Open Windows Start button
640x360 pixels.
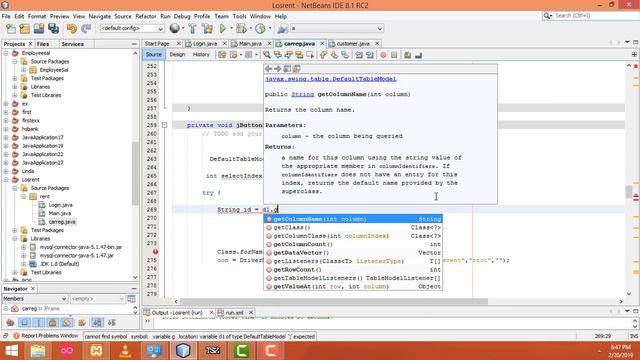[11, 351]
